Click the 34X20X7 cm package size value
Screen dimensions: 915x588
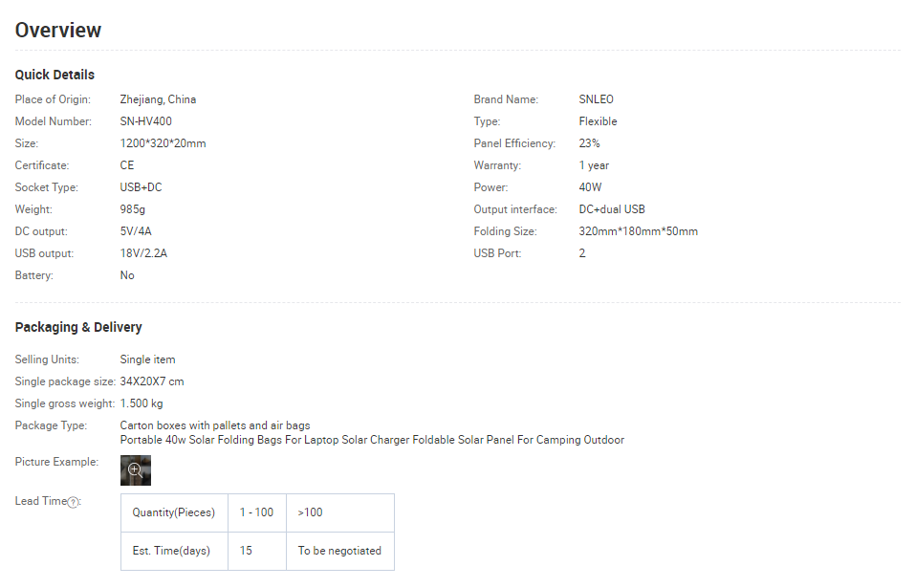tap(152, 381)
